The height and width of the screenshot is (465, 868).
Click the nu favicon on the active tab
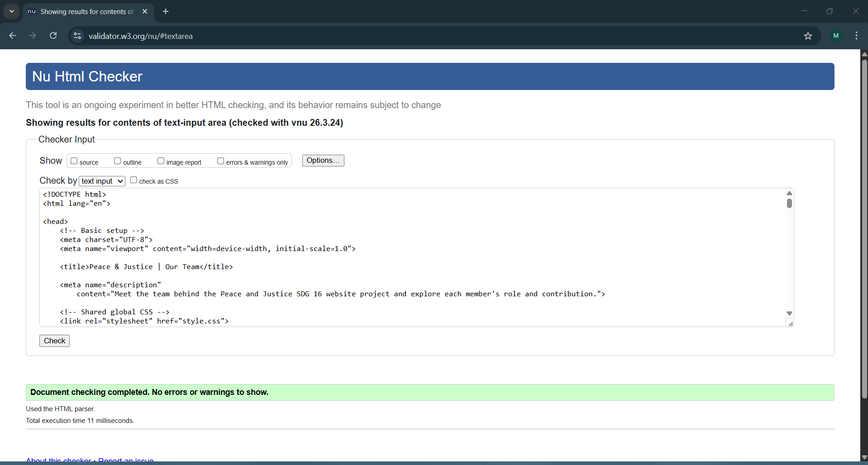[31, 12]
